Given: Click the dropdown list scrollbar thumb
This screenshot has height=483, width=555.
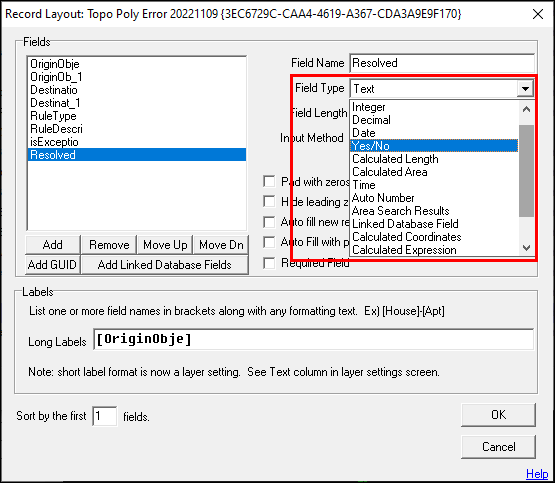Looking at the screenshot, I should [526, 171].
